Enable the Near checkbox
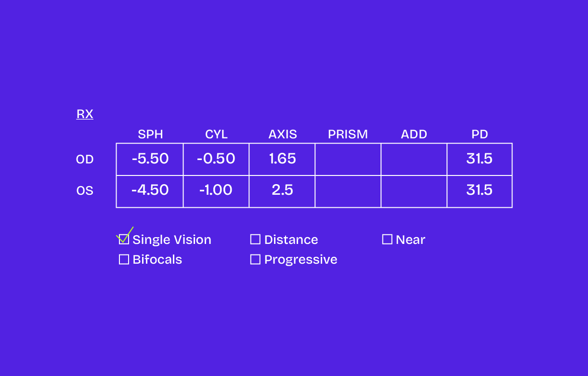 [387, 240]
